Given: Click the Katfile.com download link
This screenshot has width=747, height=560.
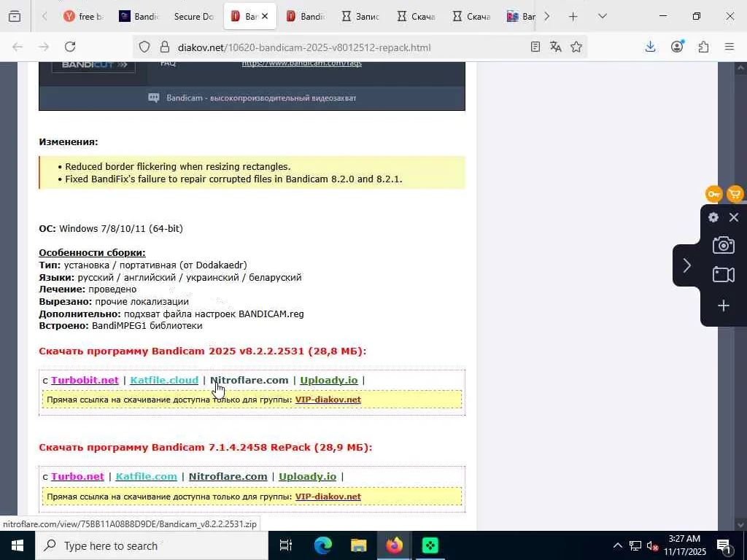Looking at the screenshot, I should pos(146,476).
